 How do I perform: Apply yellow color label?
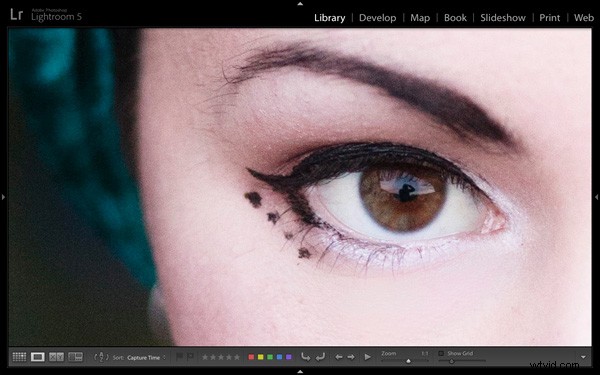261,357
